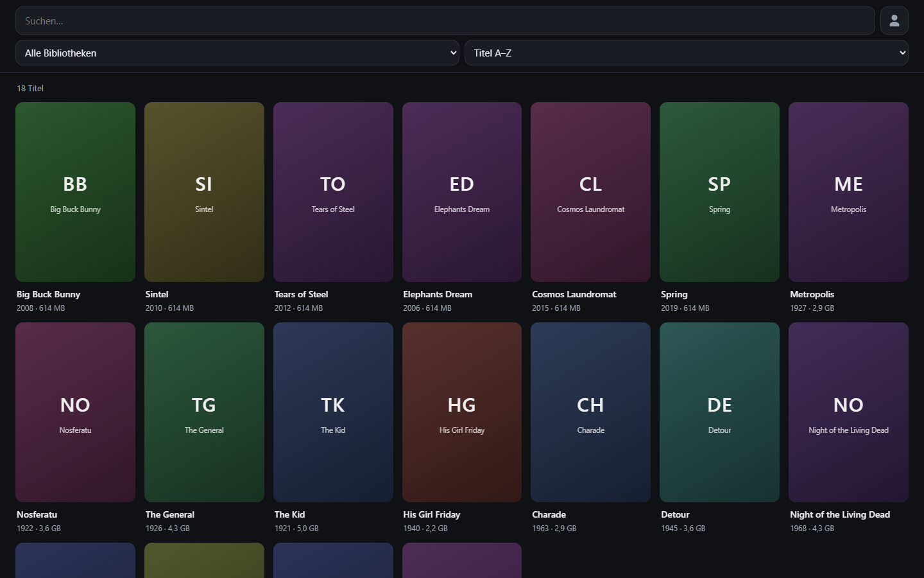Click bold Cosmos Laundromat title beneath the poster

click(574, 294)
